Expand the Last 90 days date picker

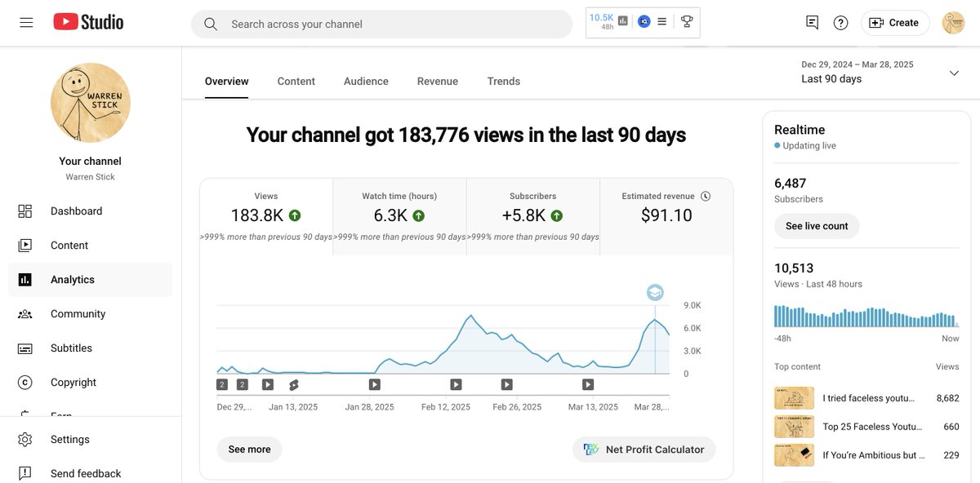[953, 72]
